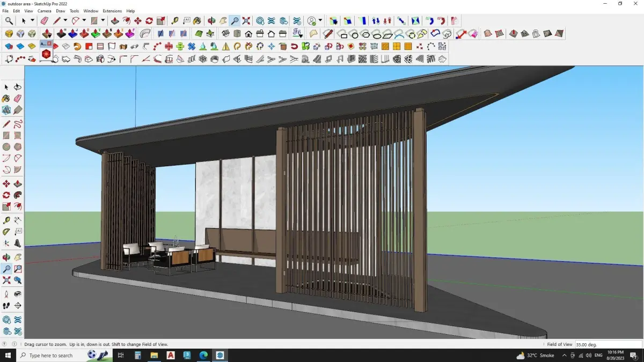644x362 pixels.
Task: Select the Text label tool in left toolbar
Action: click(x=18, y=232)
